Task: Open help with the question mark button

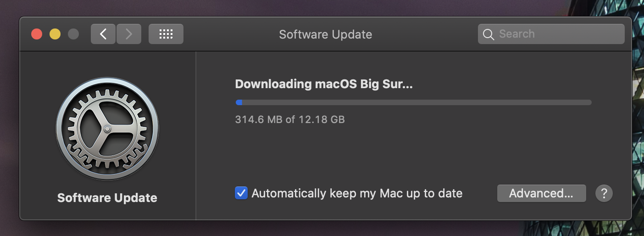Action: tap(604, 193)
